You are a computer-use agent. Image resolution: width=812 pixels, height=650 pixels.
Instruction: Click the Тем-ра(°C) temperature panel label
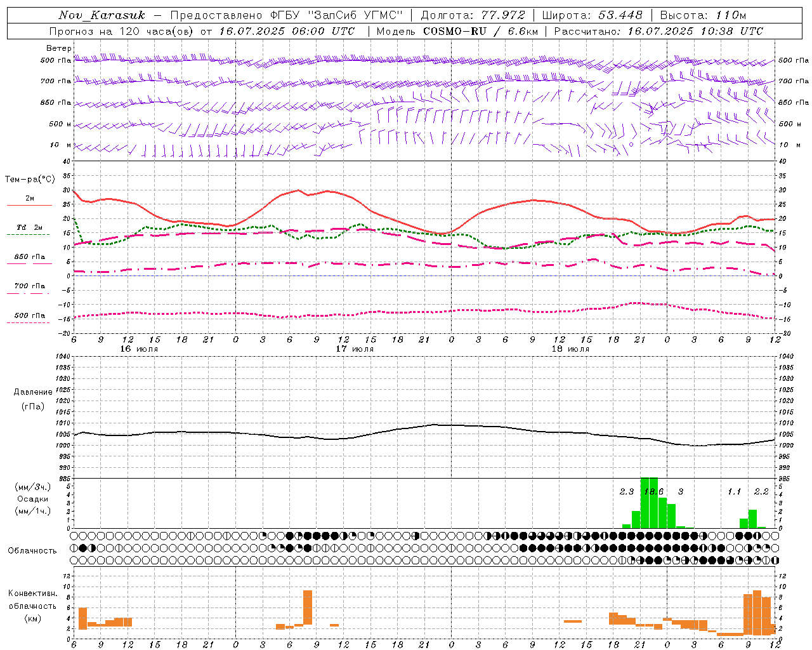(30, 180)
